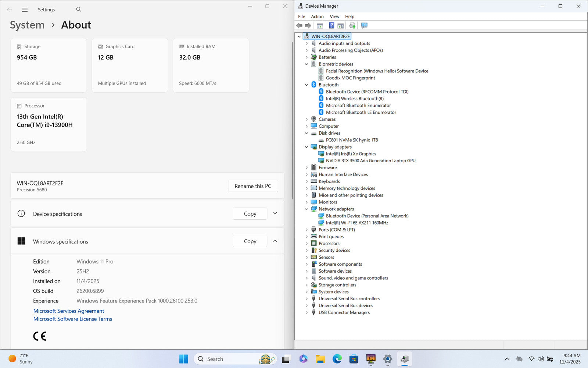Open Microsoft Edge from the taskbar
The height and width of the screenshot is (368, 588).
pos(337,359)
